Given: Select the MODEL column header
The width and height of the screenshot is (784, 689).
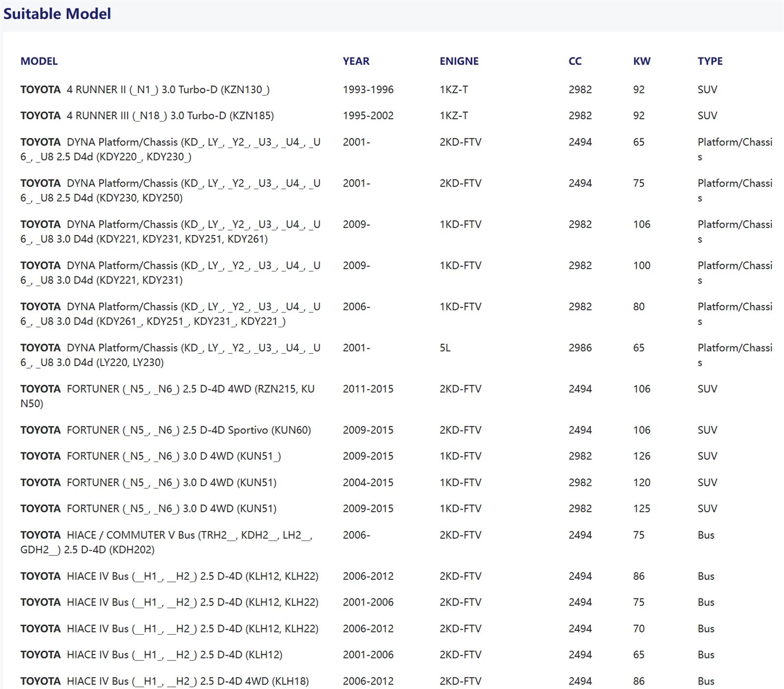Looking at the screenshot, I should pyautogui.click(x=39, y=61).
